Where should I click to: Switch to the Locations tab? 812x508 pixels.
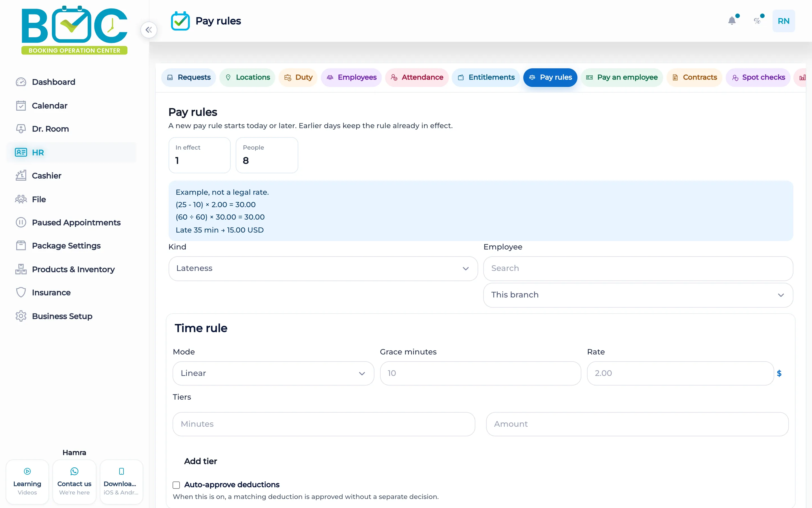(247, 78)
